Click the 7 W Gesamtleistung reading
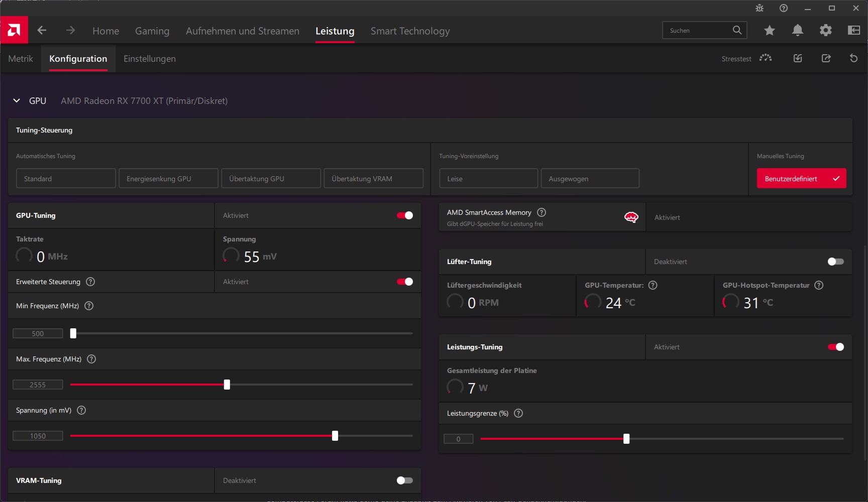Viewport: 868px width, 502px height. [x=478, y=388]
